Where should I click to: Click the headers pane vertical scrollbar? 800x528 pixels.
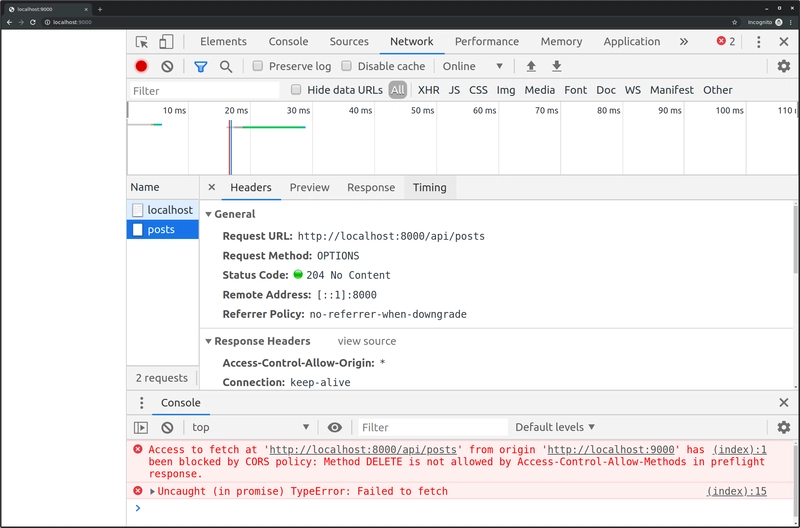coord(796,240)
